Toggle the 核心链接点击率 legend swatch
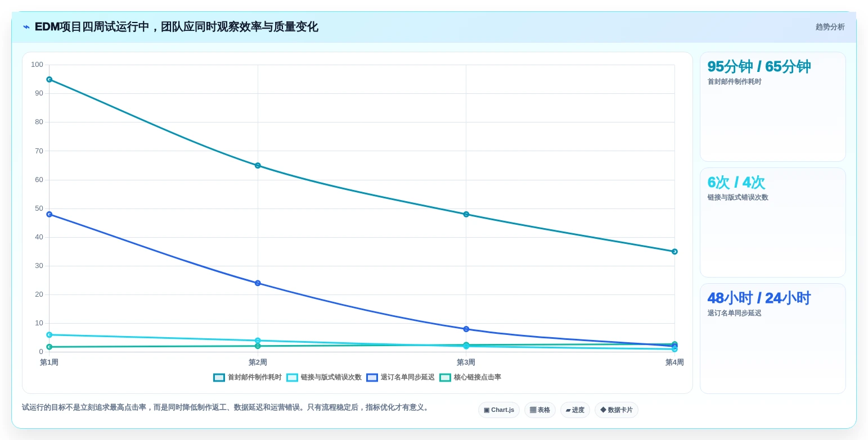The image size is (868, 440). coord(445,378)
